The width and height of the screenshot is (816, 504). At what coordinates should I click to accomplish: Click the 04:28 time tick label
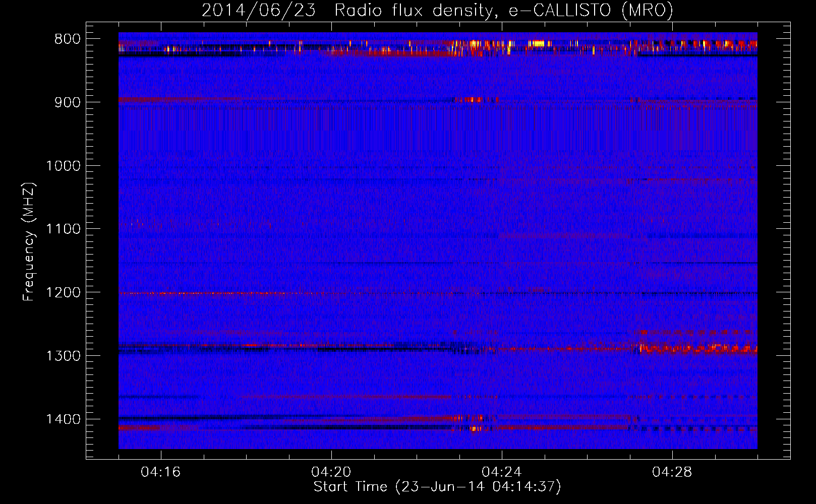click(x=672, y=472)
